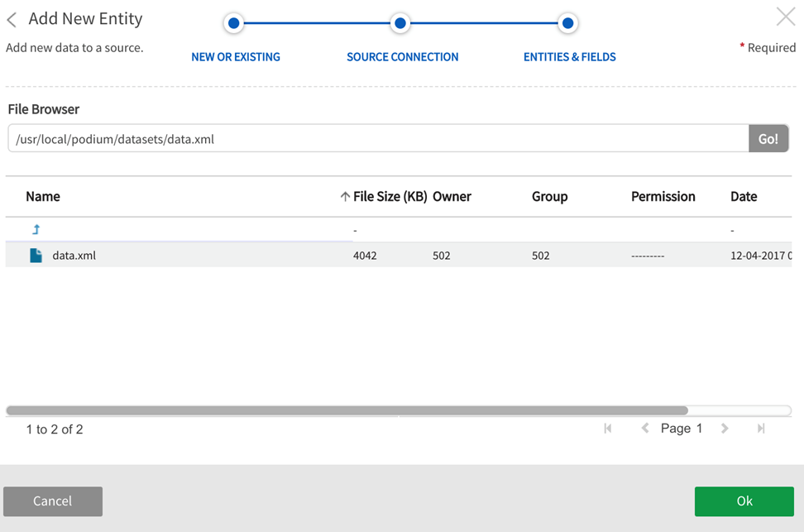Click the back arrow beside Add New Entity
The height and width of the screenshot is (532, 804).
[12, 20]
